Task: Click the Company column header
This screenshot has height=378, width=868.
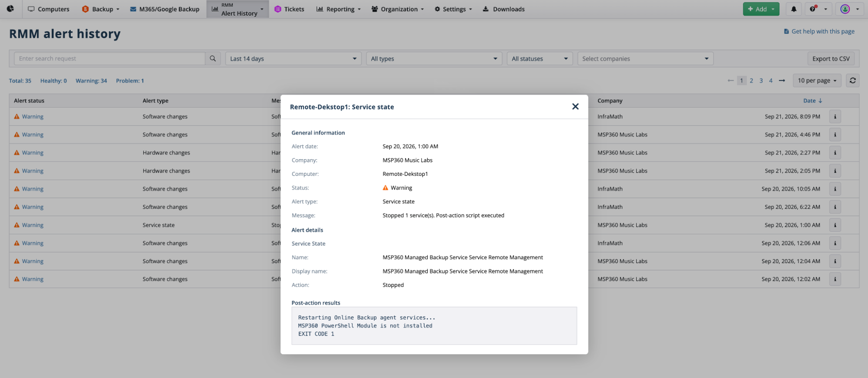Action: tap(610, 101)
